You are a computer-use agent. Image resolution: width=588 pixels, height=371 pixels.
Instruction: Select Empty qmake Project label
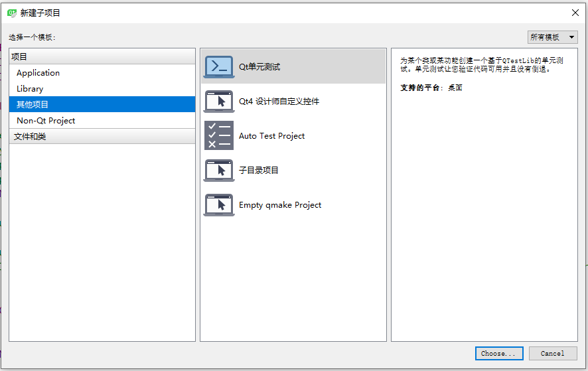click(280, 205)
